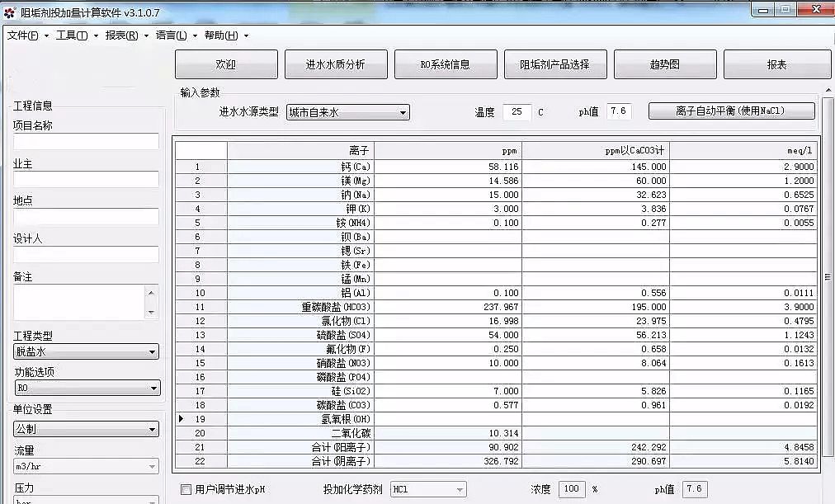The width and height of the screenshot is (835, 504).
Task: Switch to the RO系统信息 page
Action: click(446, 64)
